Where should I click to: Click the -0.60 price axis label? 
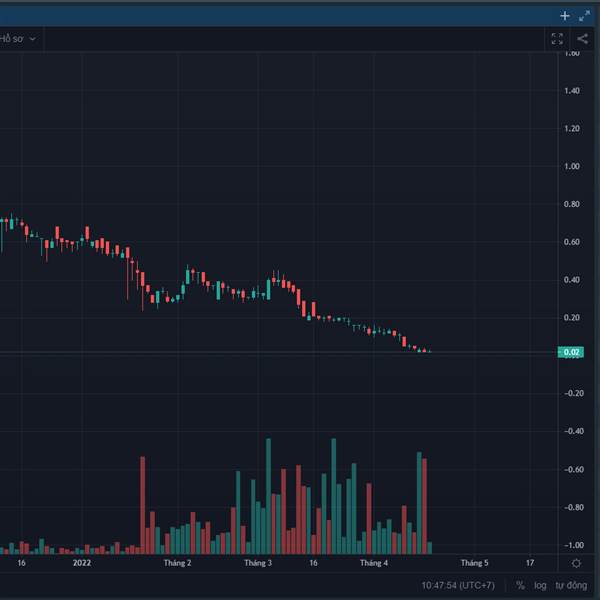(x=574, y=470)
